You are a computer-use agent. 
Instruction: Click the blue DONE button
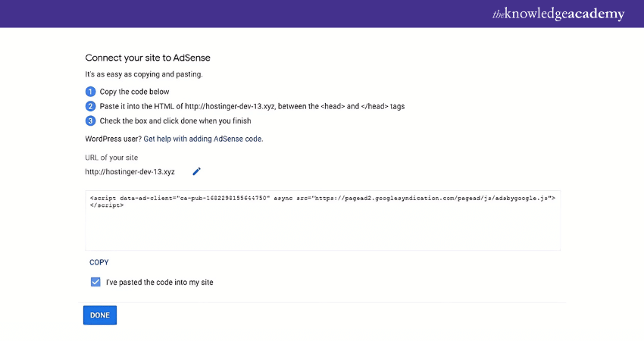coord(100,315)
